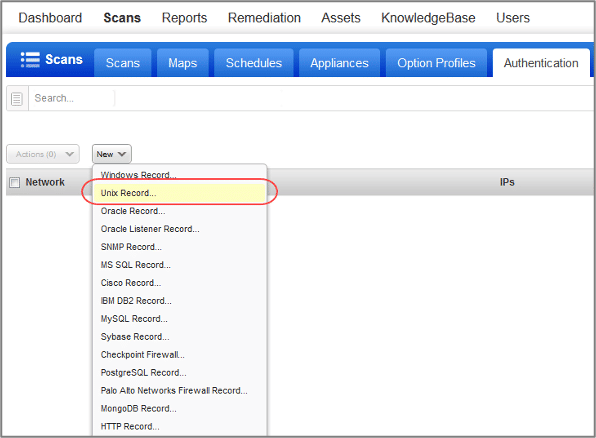The width and height of the screenshot is (596, 438).
Task: Sort by the IPs column header
Action: (507, 182)
